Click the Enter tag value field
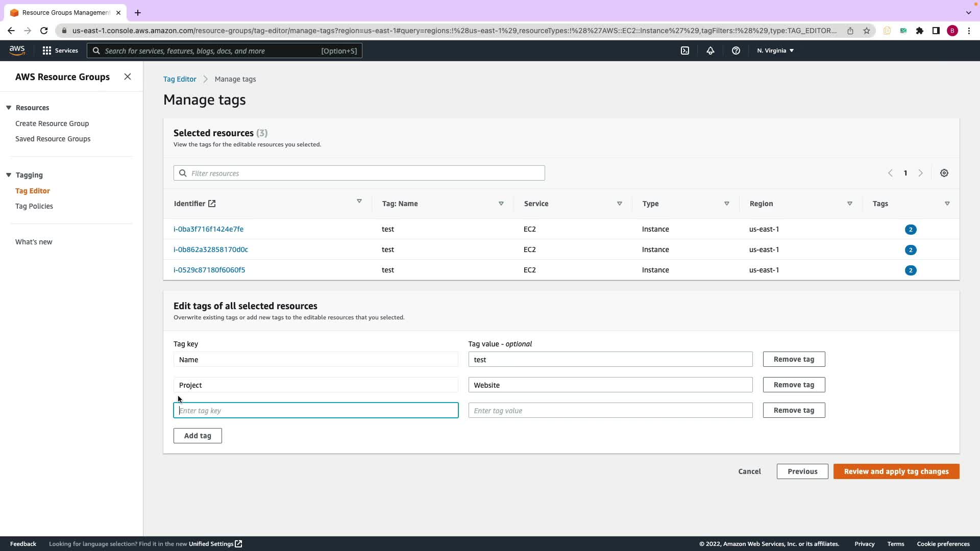This screenshot has width=980, height=551. click(610, 410)
